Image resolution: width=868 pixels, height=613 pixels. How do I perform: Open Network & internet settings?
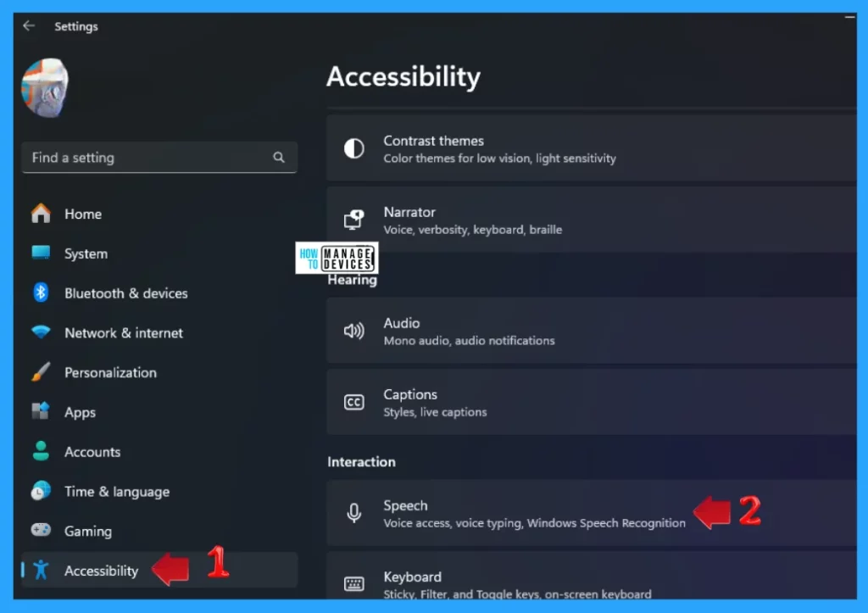[159, 333]
